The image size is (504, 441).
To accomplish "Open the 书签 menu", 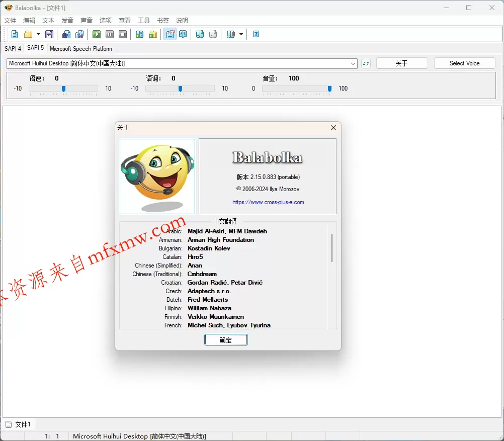I will pyautogui.click(x=163, y=21).
